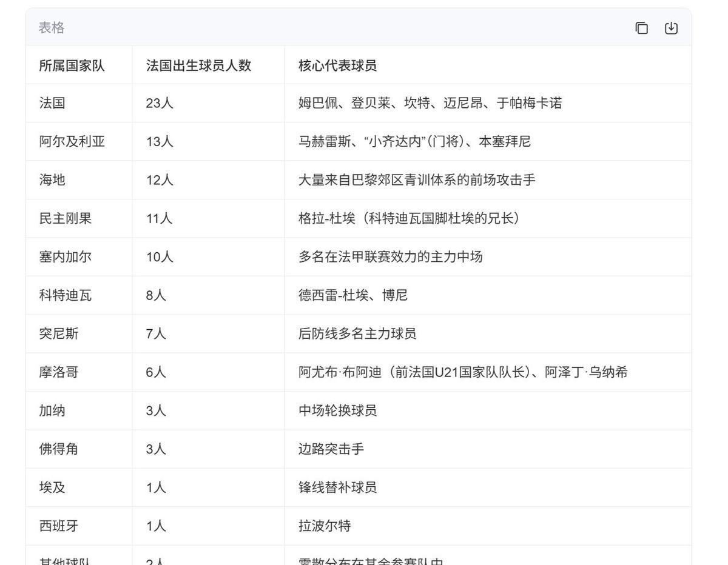Select the 海地 team cell
Image resolution: width=728 pixels, height=565 pixels.
[x=79, y=180]
